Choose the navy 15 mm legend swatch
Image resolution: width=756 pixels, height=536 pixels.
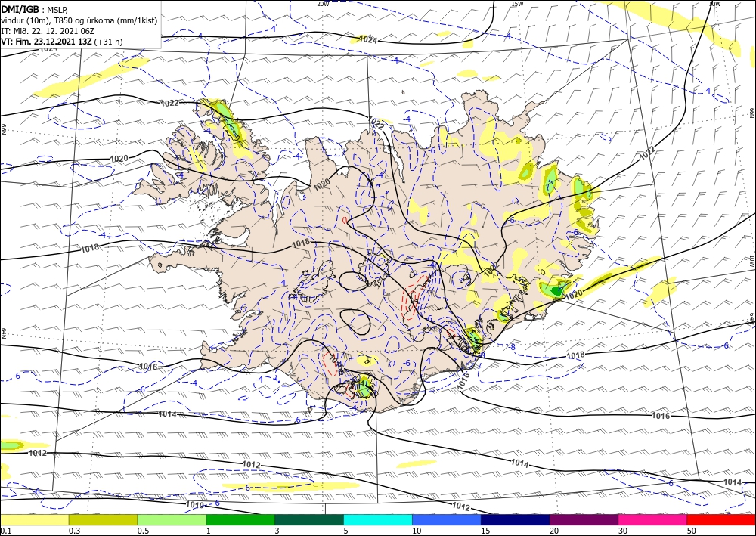[516, 520]
